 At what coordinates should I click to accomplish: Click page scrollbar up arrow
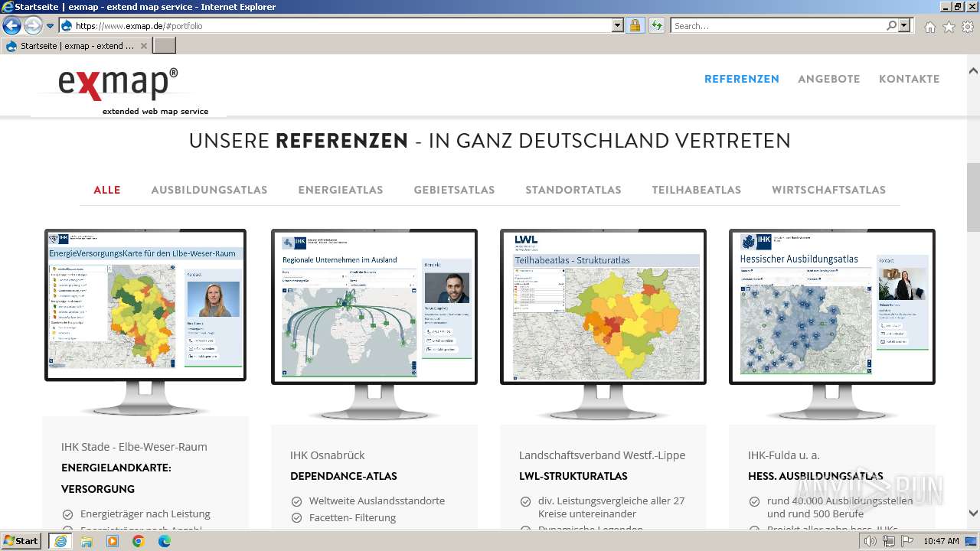pyautogui.click(x=973, y=71)
